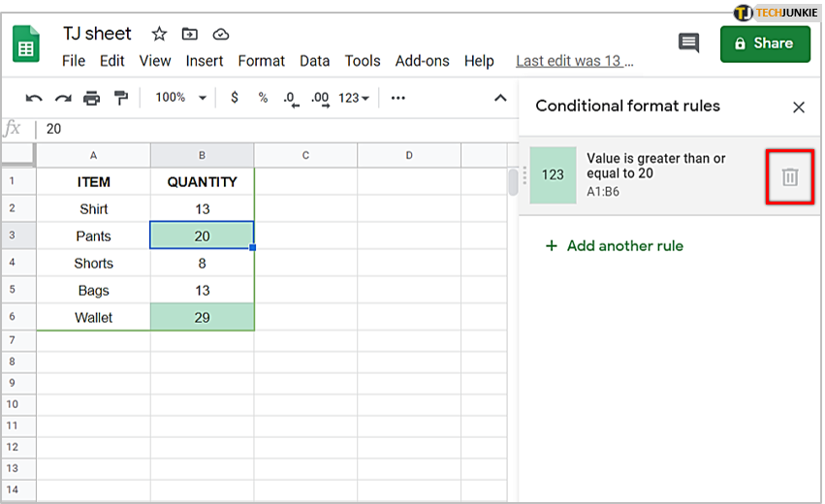Star the TJ sheet document
The image size is (825, 504).
[x=159, y=34]
